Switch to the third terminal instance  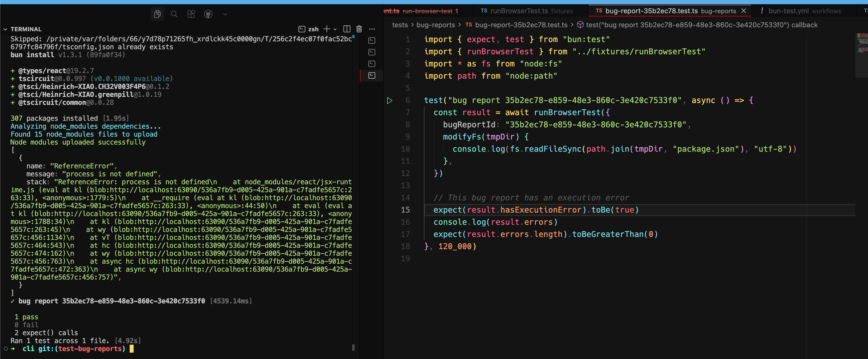point(372,64)
